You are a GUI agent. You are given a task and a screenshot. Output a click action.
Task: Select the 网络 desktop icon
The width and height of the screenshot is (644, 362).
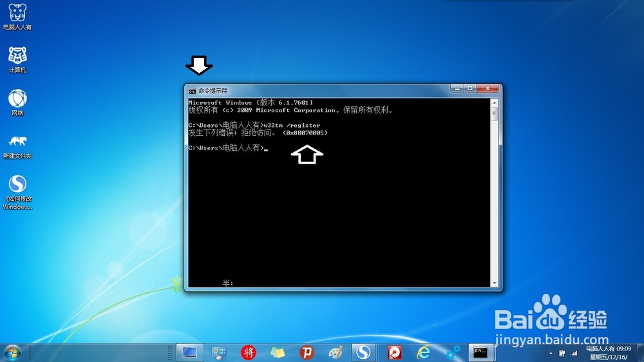pos(17,102)
